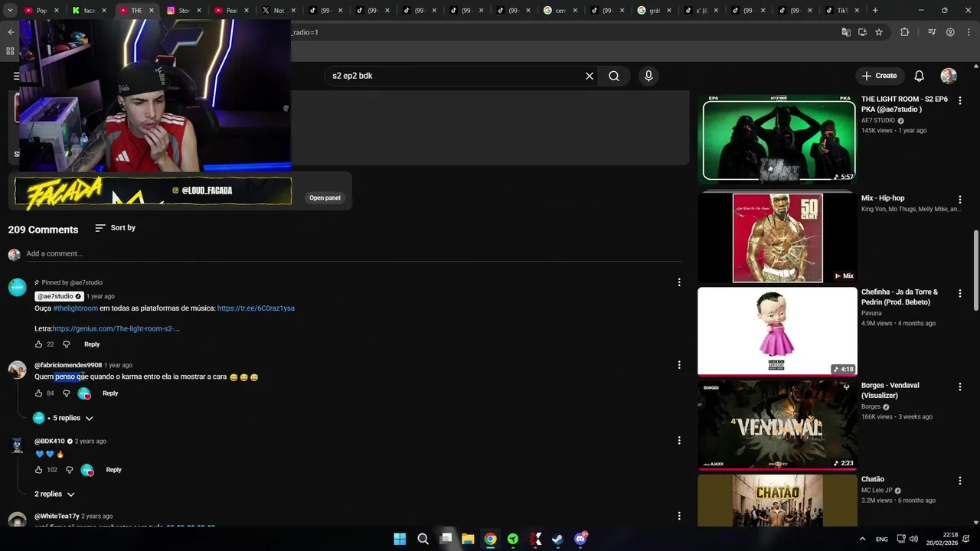The height and width of the screenshot is (551, 980).
Task: Open a new Chrome tab with plus
Action: click(875, 11)
